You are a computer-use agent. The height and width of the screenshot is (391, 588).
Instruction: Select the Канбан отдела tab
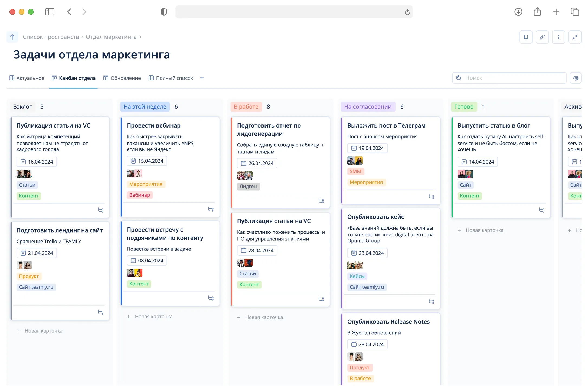pos(73,78)
